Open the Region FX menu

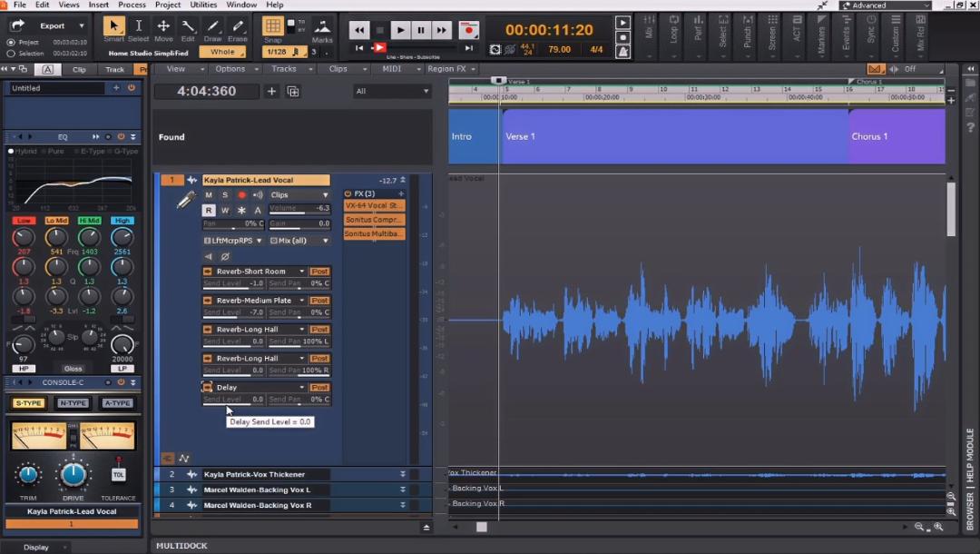tap(451, 69)
